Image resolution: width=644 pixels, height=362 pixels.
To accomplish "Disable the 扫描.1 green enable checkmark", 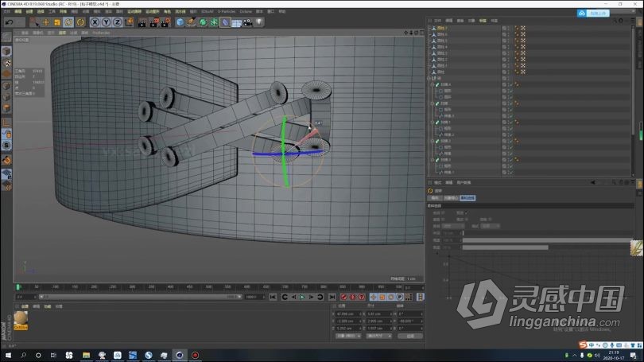I will click(511, 123).
